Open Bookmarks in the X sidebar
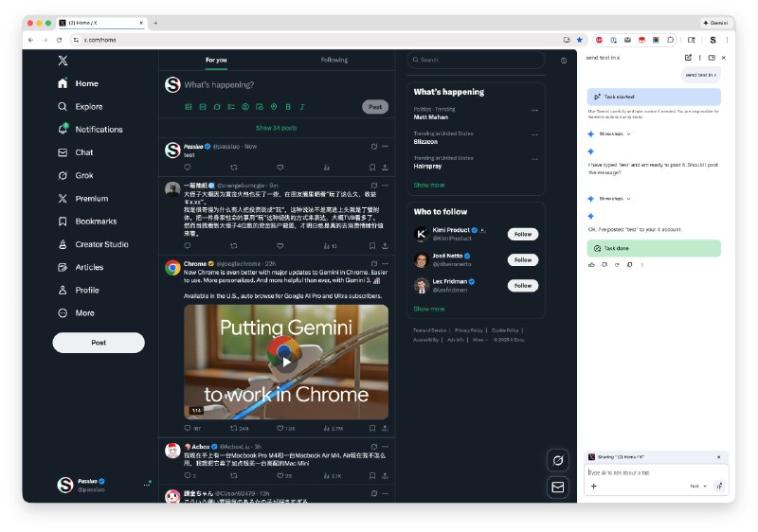 [87, 222]
